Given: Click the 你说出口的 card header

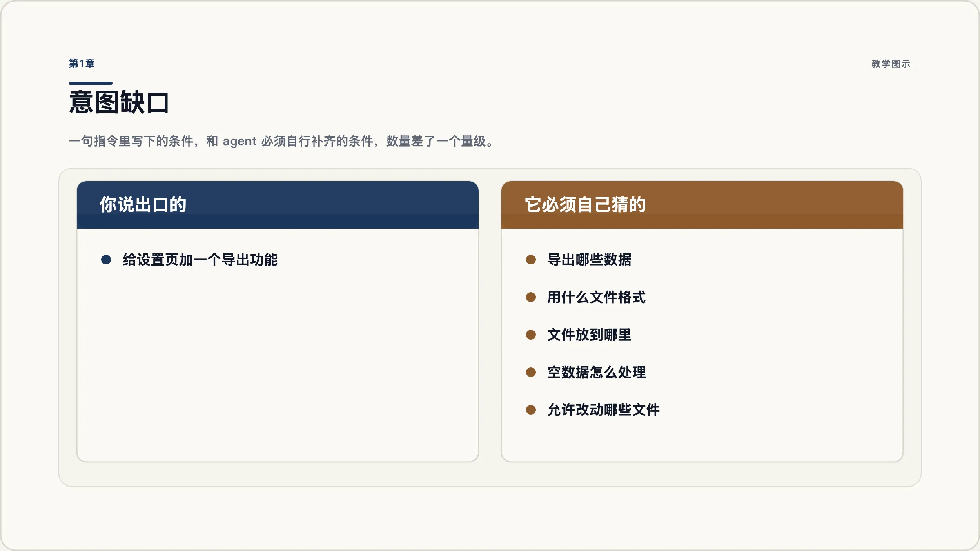Looking at the screenshot, I should tap(278, 204).
